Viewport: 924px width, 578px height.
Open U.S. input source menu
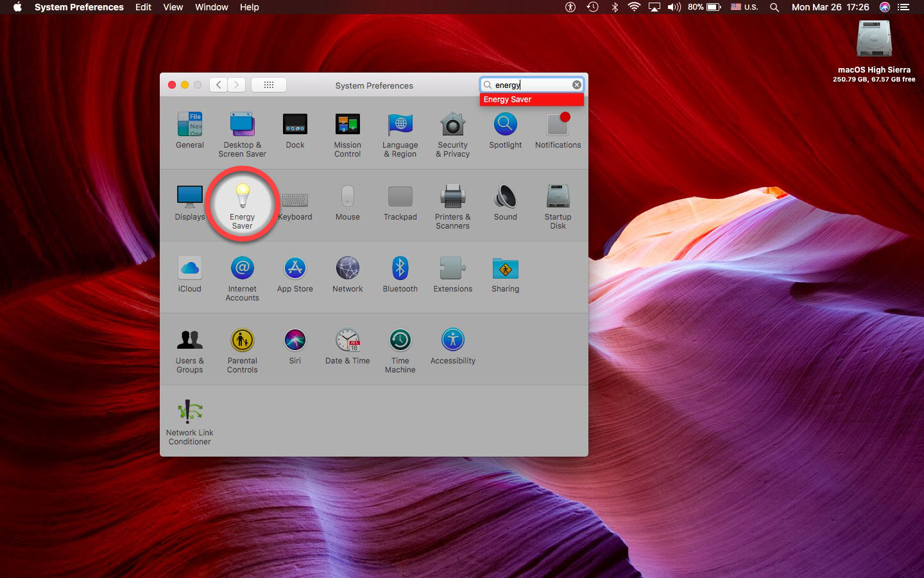744,7
